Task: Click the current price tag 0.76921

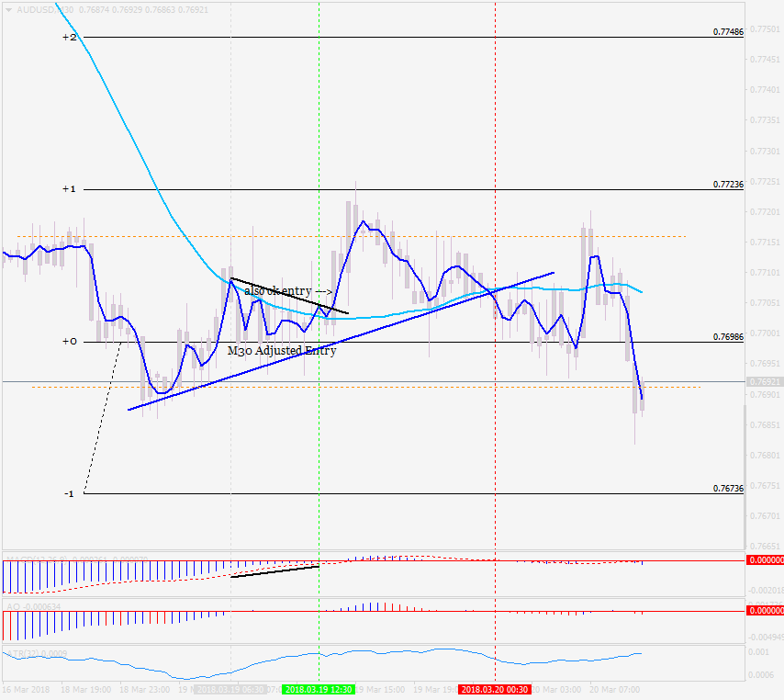Action: (x=763, y=381)
